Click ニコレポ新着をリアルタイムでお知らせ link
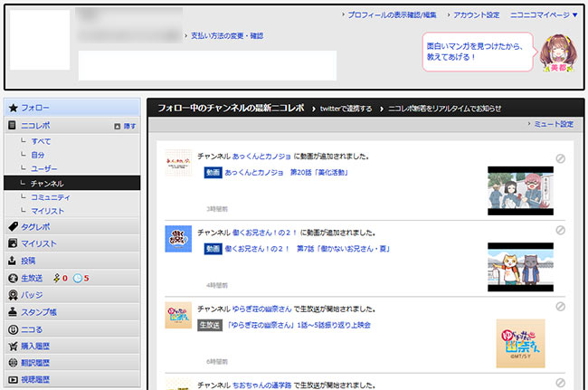 point(444,109)
